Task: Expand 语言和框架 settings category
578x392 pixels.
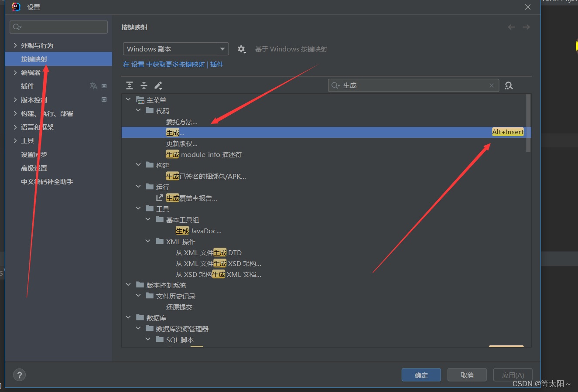Action: [x=15, y=127]
